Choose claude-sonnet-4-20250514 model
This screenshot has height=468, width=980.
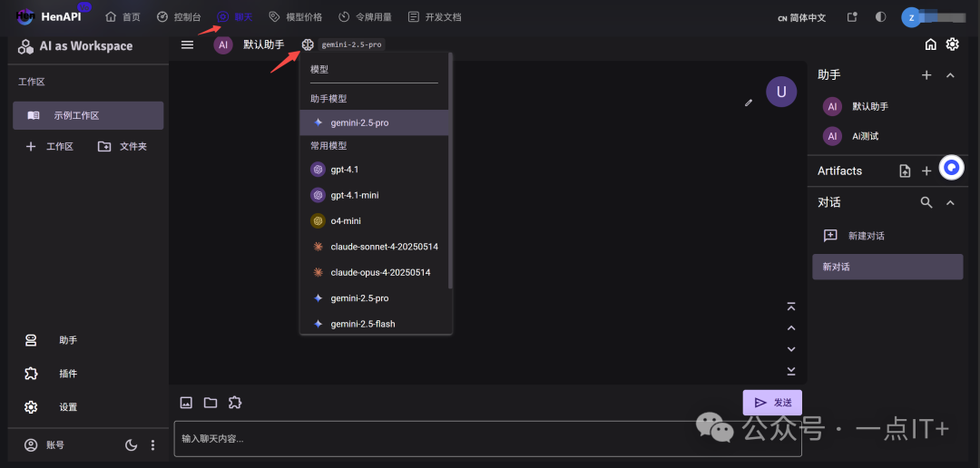tap(374, 247)
